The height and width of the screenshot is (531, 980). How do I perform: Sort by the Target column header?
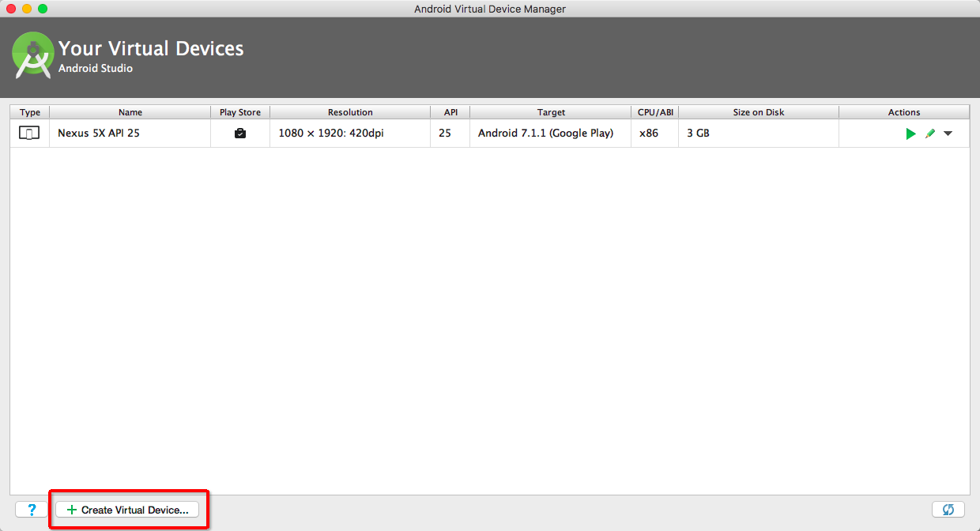point(551,112)
